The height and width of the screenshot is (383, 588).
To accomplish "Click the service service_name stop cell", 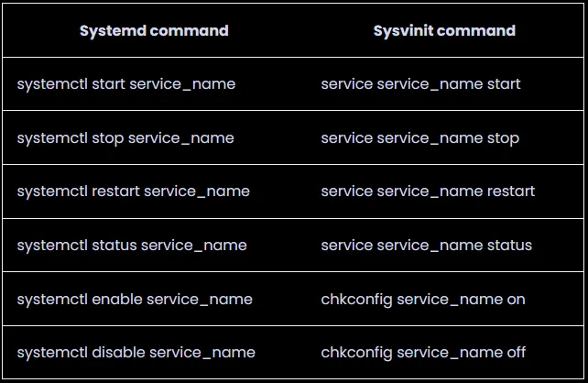I will (419, 138).
